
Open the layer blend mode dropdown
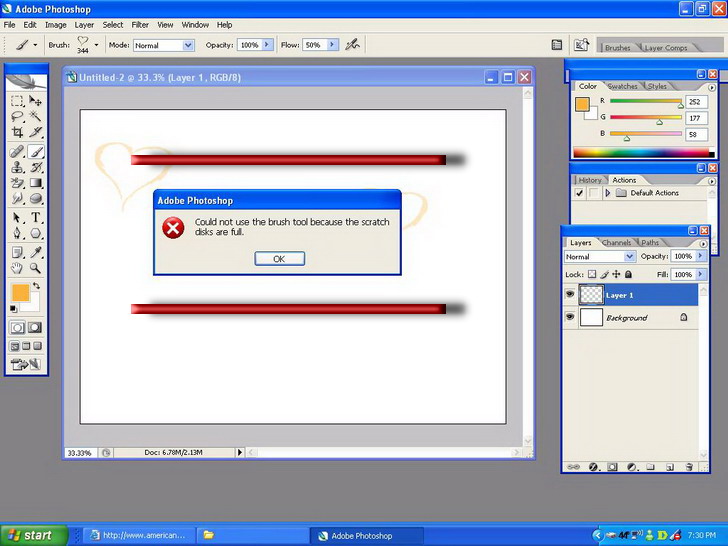600,257
